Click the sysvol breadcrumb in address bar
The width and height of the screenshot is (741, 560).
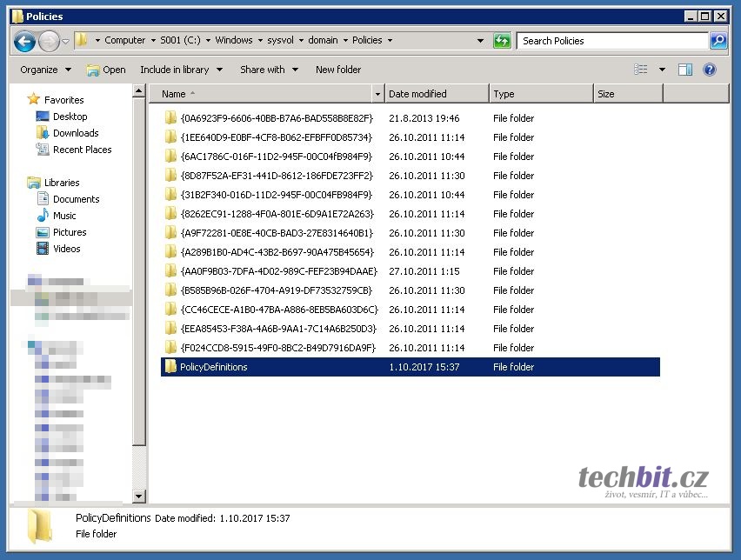tap(279, 40)
